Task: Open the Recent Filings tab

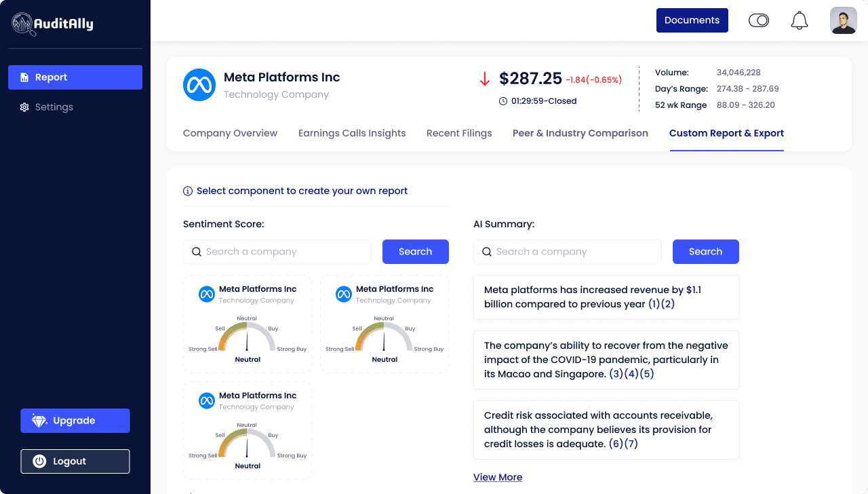Action: pyautogui.click(x=459, y=133)
